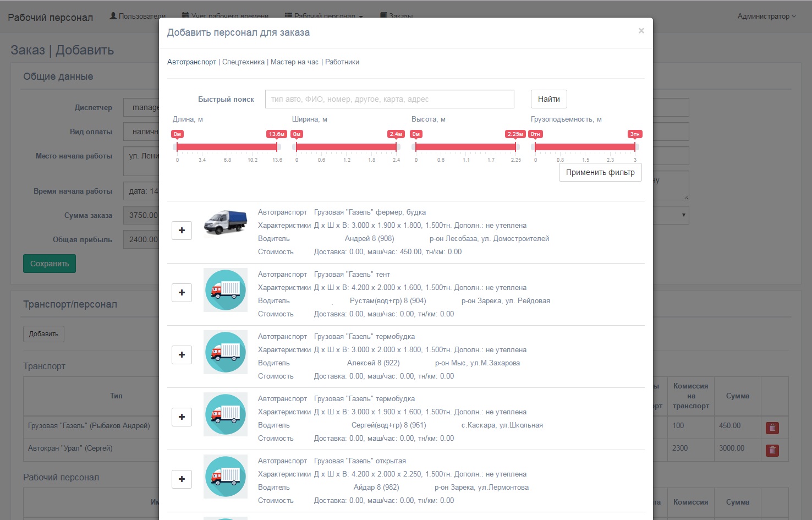Click the Добавить button under Транспорт/персонал
This screenshot has height=520, width=812.
coord(43,334)
